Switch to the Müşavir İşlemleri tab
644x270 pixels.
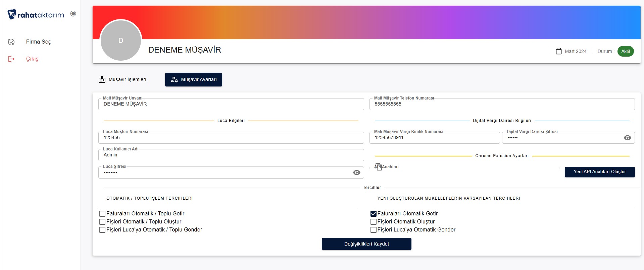122,80
